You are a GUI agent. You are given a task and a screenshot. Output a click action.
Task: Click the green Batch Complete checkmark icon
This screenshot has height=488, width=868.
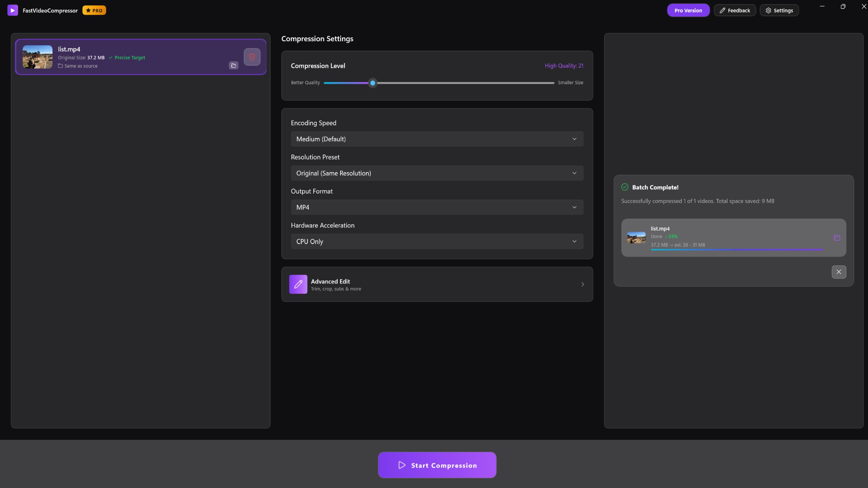click(625, 187)
